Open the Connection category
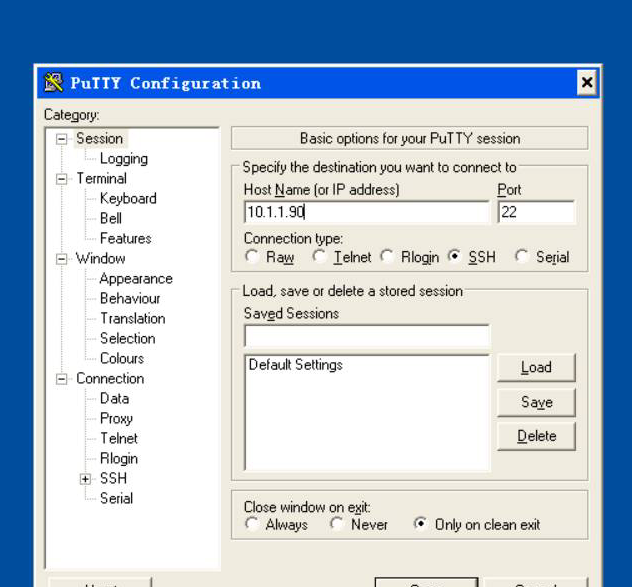The image size is (632, 587). click(110, 379)
